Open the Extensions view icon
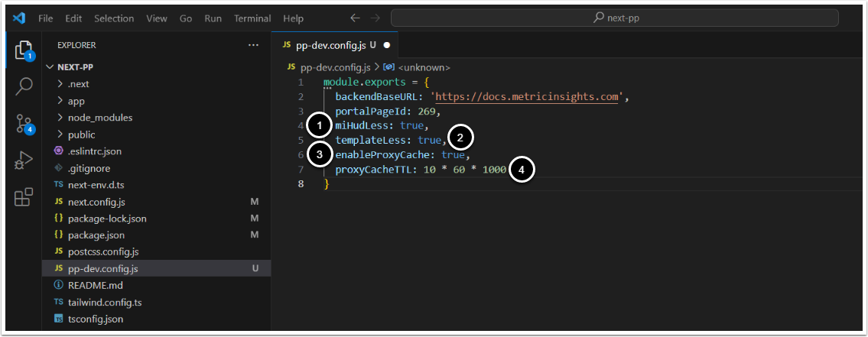The width and height of the screenshot is (868, 337). 24,197
